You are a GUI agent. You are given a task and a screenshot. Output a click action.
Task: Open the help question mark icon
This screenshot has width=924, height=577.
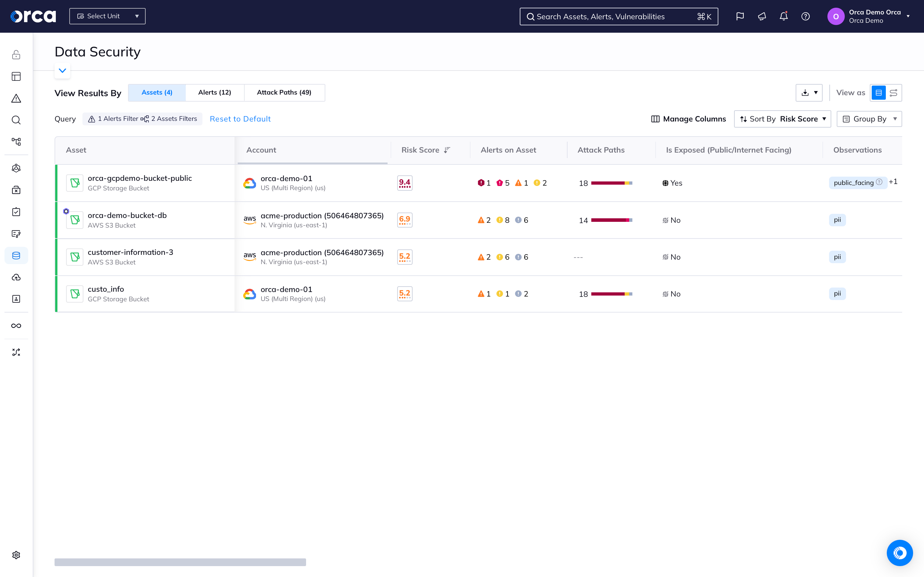point(806,16)
